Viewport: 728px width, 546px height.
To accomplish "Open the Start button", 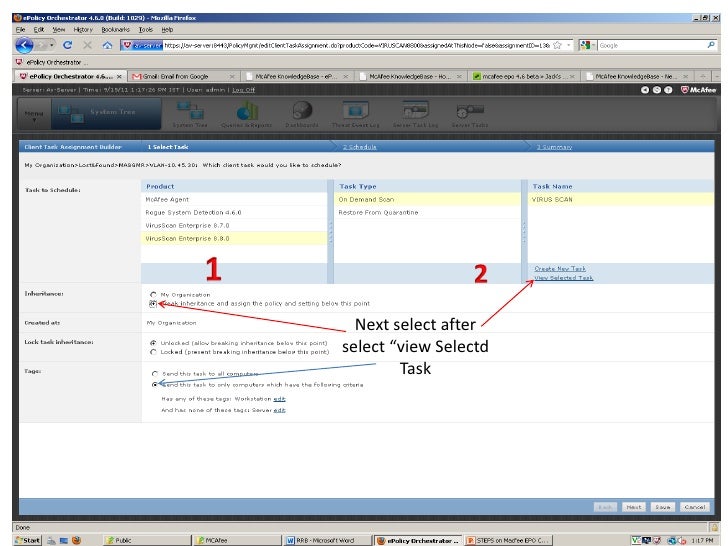I will click(27, 540).
